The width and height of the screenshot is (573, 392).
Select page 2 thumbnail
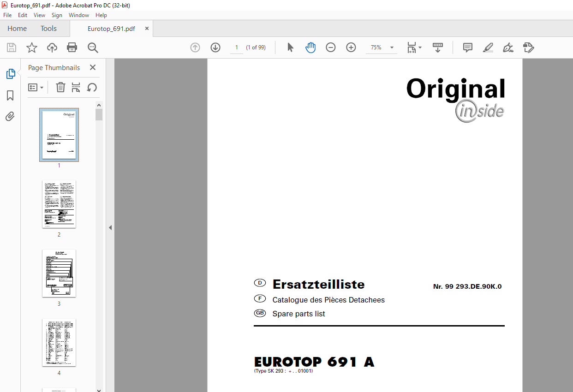point(59,204)
